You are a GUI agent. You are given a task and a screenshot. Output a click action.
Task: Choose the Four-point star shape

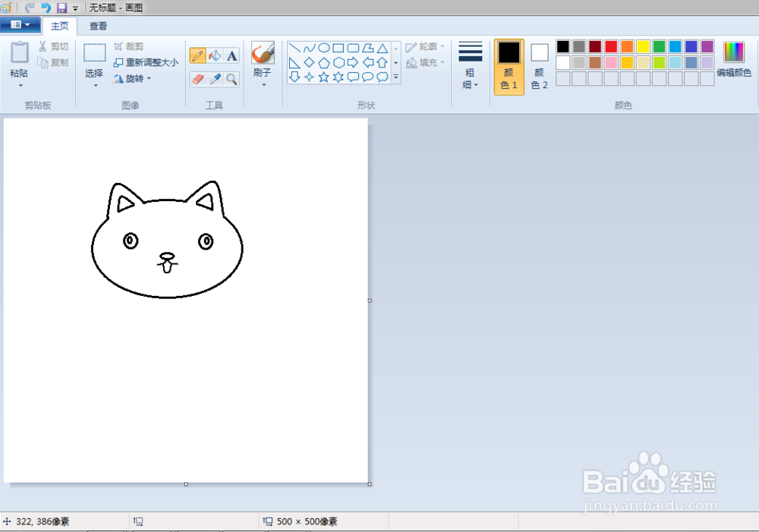(x=310, y=77)
